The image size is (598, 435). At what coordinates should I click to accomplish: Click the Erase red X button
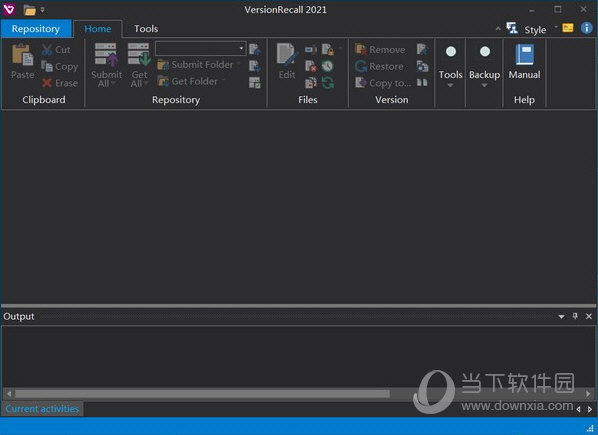pyautogui.click(x=60, y=83)
